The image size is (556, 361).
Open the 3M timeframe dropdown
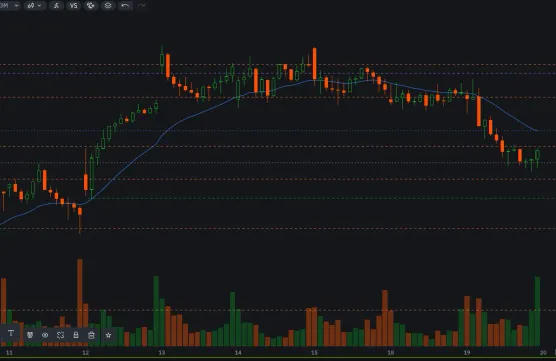(9, 5)
